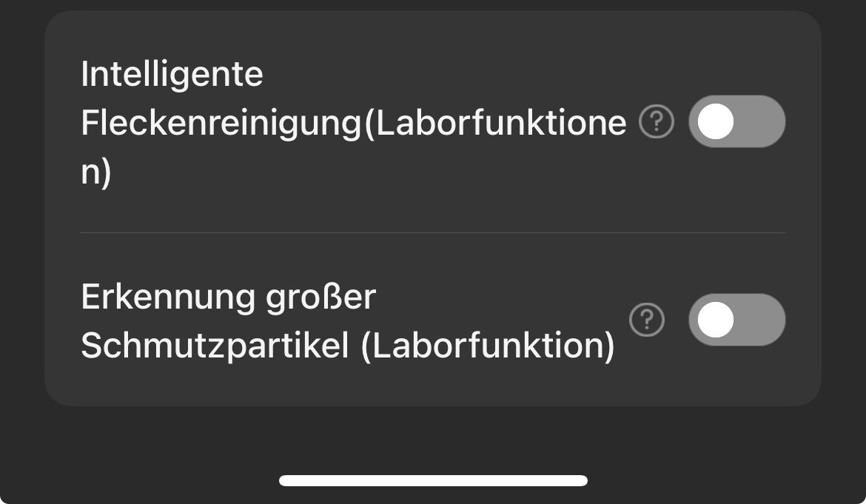The image size is (866, 504).
Task: Open help for Erkennung großer Schmutzpartikel
Action: click(647, 320)
